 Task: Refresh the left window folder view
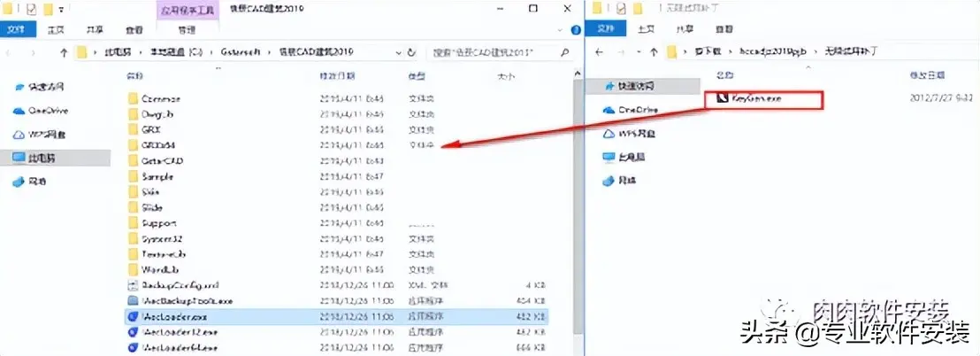pos(411,52)
